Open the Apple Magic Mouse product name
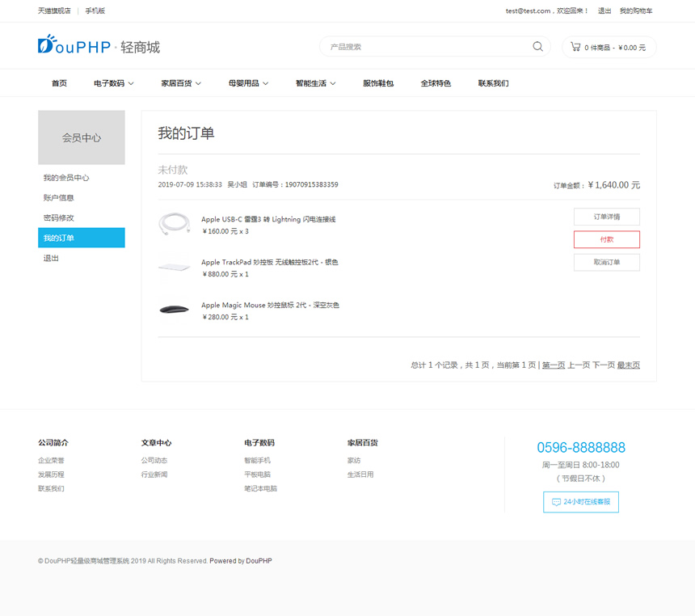 [x=271, y=305]
